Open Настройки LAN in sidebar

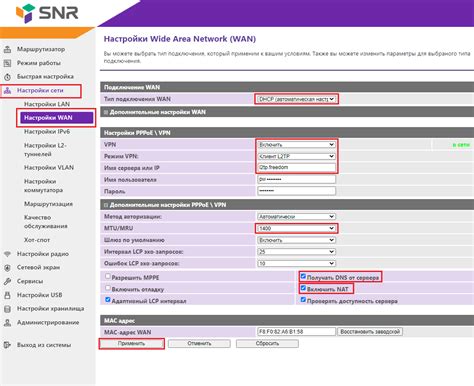coord(47,104)
